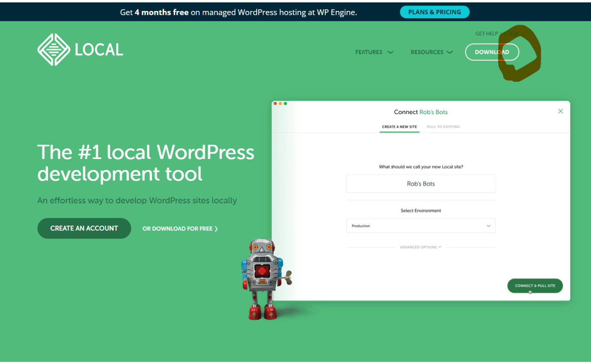Screen dimensions: 591x364
Task: Click the outlined Download button
Action: (x=492, y=52)
